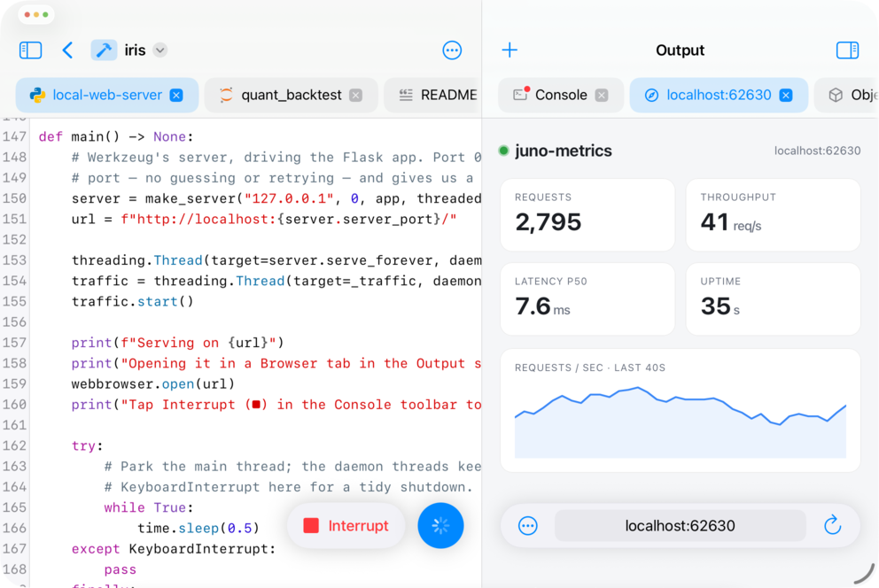Close the local-web-server tab
Image resolution: width=879 pixels, height=588 pixels.
(x=176, y=96)
